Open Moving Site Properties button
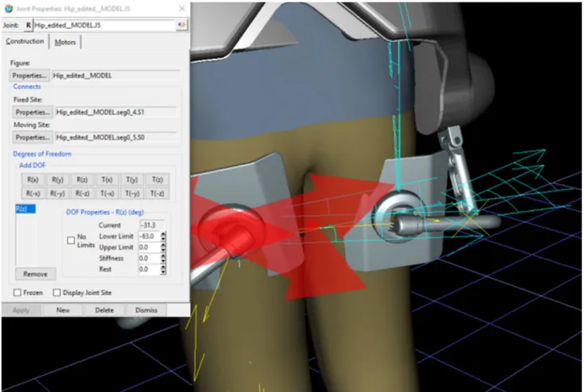 pos(32,137)
